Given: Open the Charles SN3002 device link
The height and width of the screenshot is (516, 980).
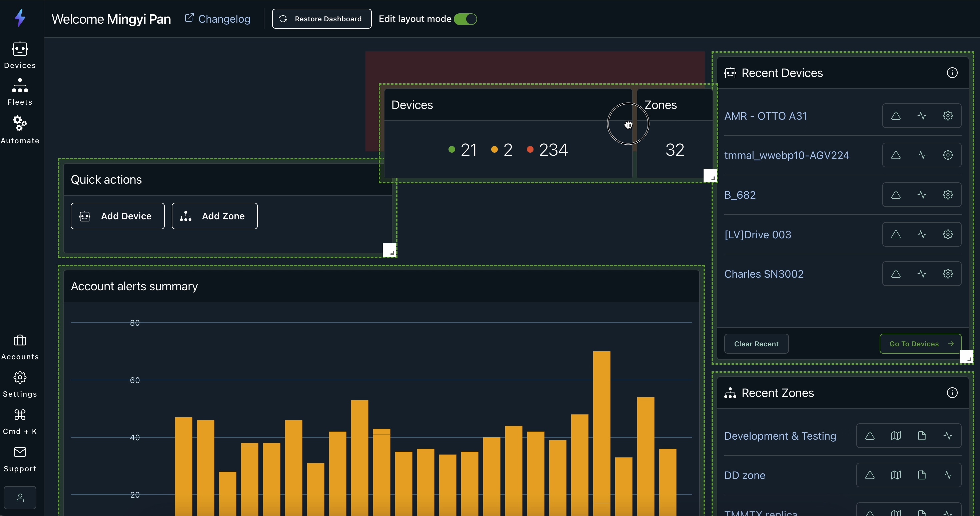Looking at the screenshot, I should [764, 274].
